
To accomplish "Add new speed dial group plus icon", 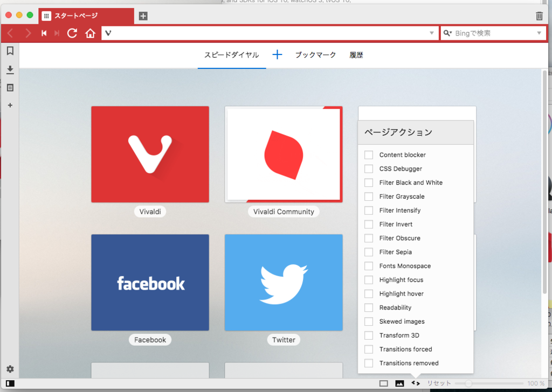I will coord(277,54).
